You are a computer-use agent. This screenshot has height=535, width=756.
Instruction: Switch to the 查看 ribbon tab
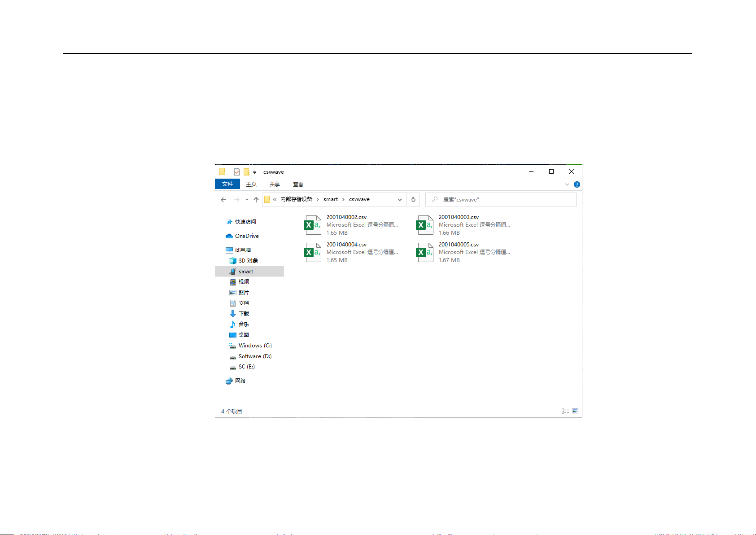[298, 184]
